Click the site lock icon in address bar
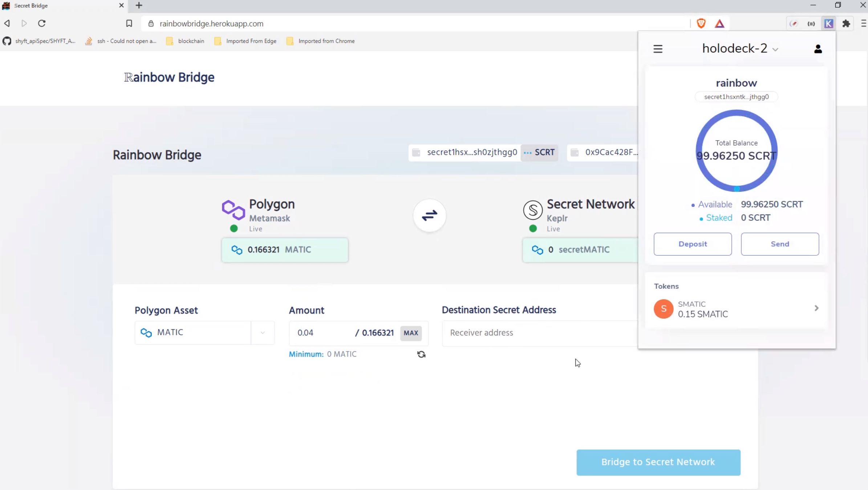Image resolution: width=868 pixels, height=490 pixels. coord(151,24)
